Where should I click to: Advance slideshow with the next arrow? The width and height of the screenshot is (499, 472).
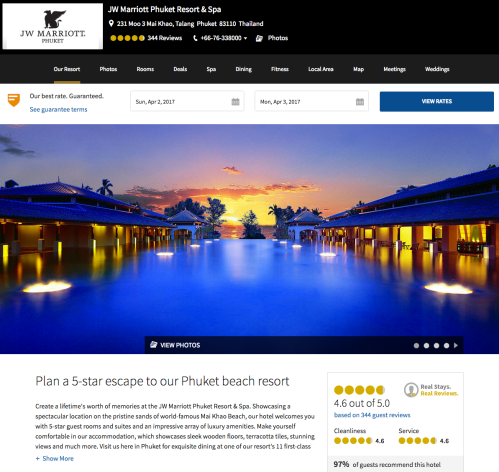(456, 346)
